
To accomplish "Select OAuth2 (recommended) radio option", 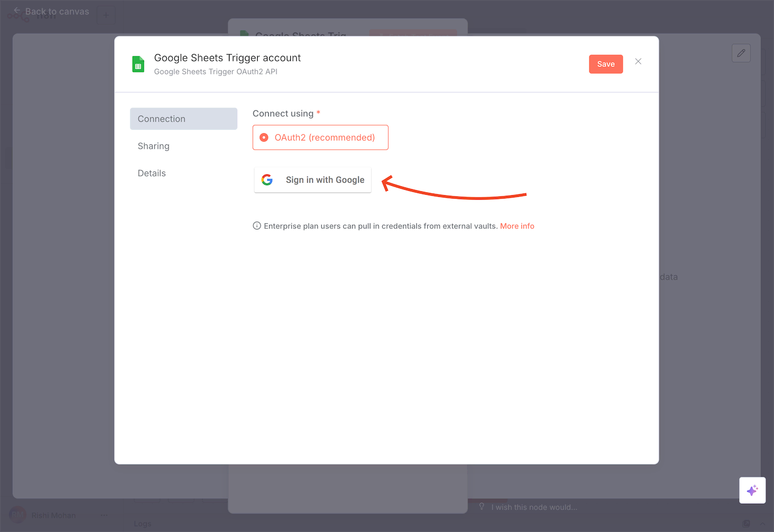I will [321, 137].
